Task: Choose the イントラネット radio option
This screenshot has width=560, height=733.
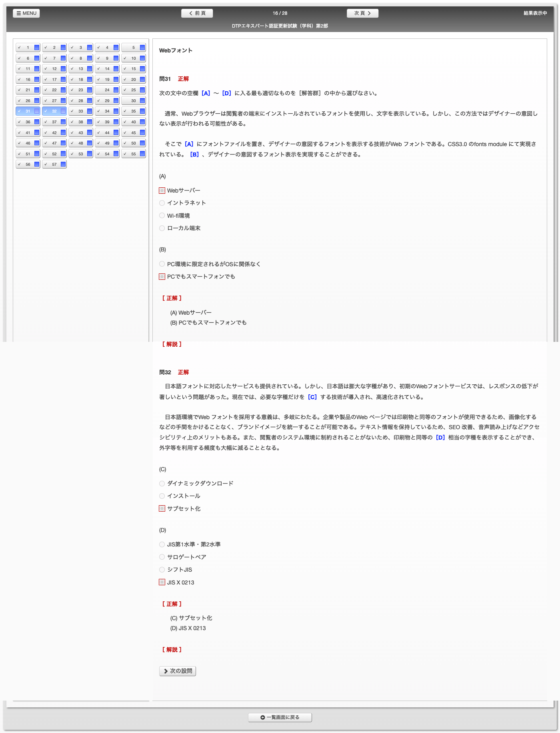Action: pos(162,203)
